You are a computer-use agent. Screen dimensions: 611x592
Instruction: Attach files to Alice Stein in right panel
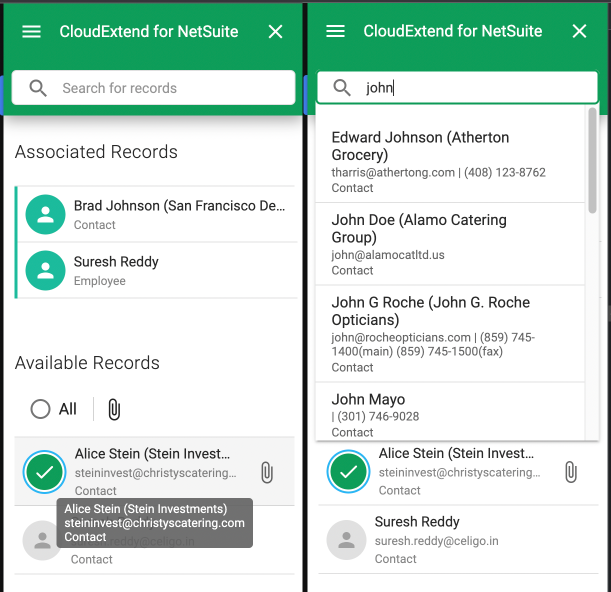point(571,472)
